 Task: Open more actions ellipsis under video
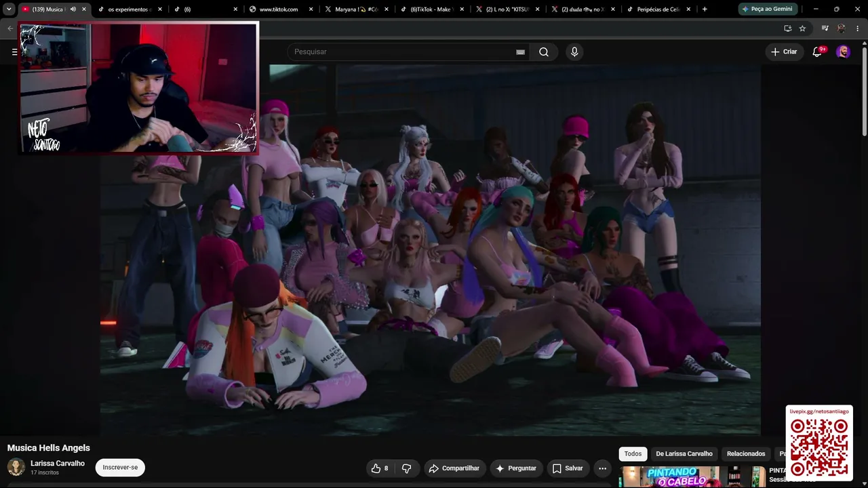[x=602, y=468]
